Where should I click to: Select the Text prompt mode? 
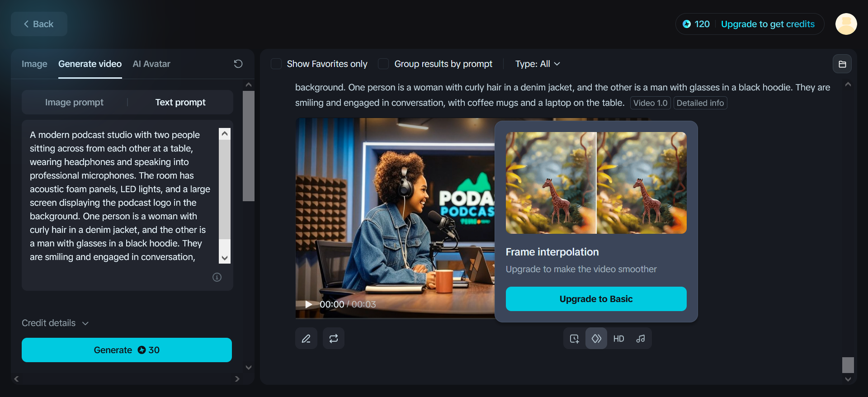tap(180, 102)
